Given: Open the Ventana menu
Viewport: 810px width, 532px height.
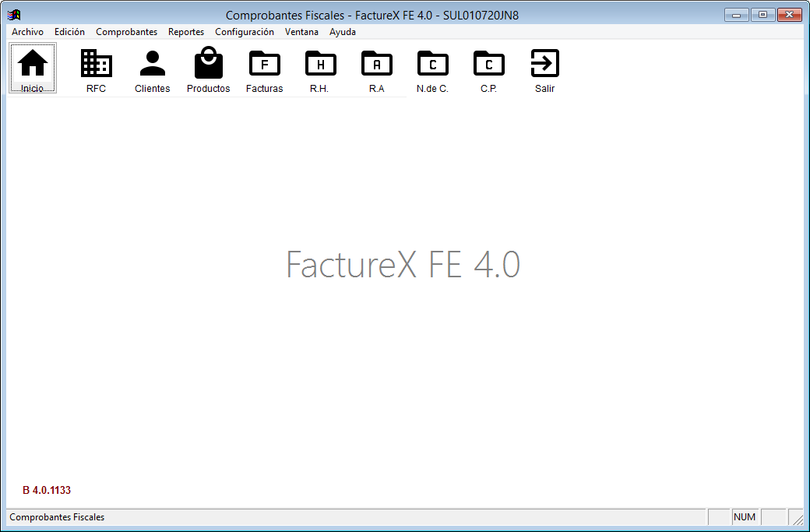Looking at the screenshot, I should coord(301,31).
